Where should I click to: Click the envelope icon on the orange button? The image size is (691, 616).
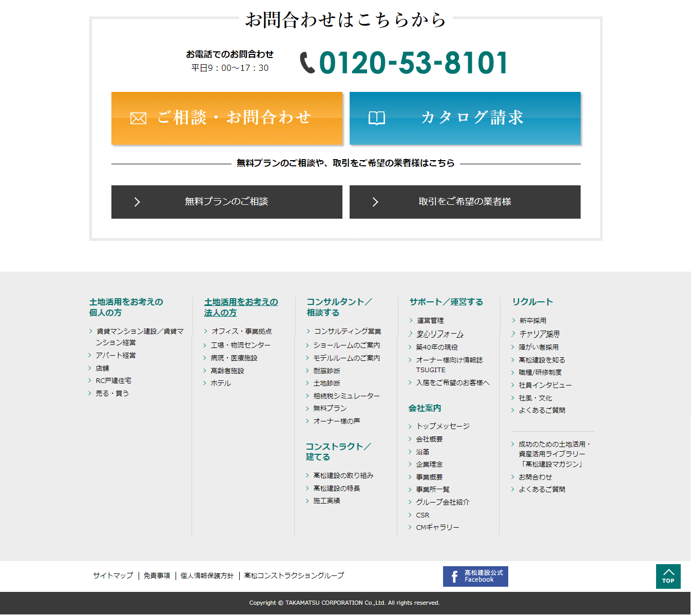(x=138, y=119)
